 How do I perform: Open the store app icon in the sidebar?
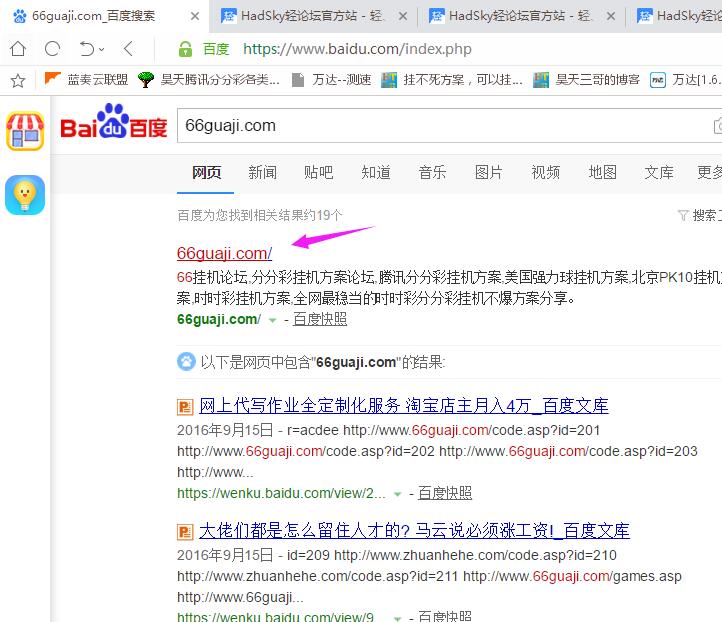(25, 131)
